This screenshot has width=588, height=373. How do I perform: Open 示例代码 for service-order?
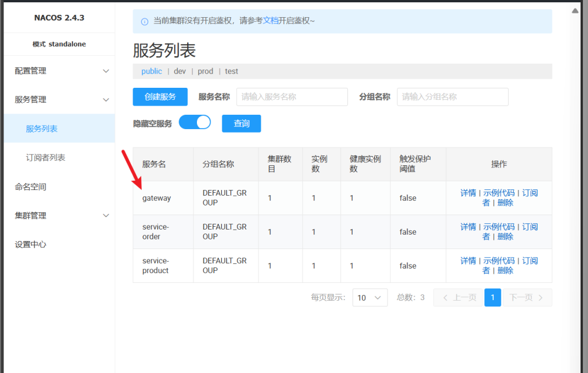click(x=498, y=227)
